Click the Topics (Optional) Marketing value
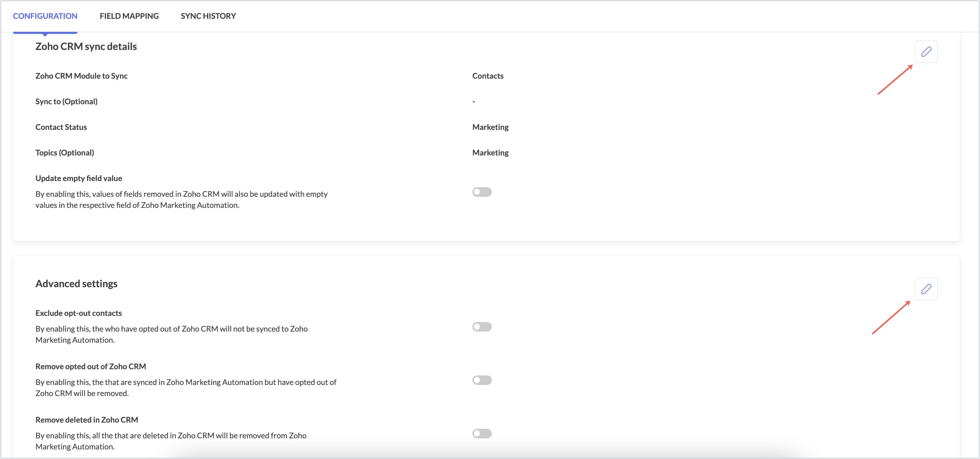This screenshot has width=980, height=459. (x=490, y=152)
